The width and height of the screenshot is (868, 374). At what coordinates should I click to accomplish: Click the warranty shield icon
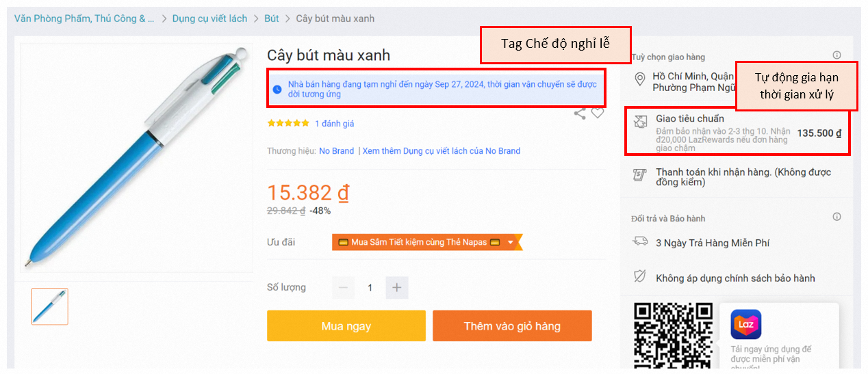tap(640, 276)
